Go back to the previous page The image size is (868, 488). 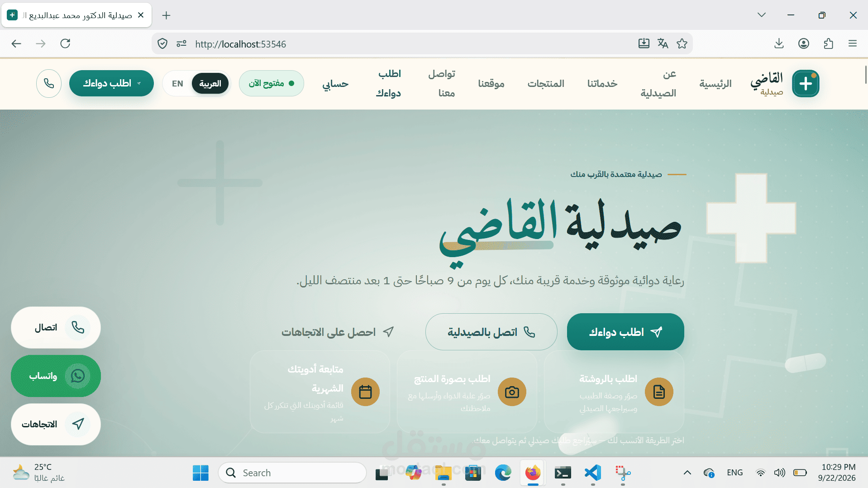16,43
